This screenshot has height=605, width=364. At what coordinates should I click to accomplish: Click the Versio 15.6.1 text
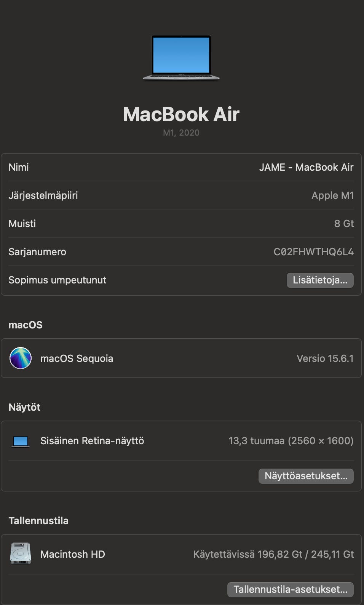[x=325, y=359]
